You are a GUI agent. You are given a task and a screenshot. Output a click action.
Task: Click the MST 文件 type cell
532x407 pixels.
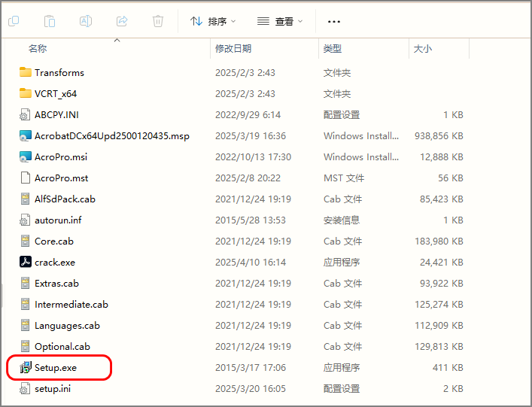[x=344, y=178]
